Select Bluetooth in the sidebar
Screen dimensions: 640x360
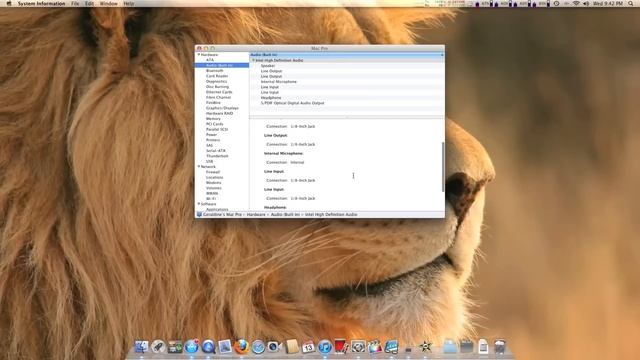click(x=215, y=71)
